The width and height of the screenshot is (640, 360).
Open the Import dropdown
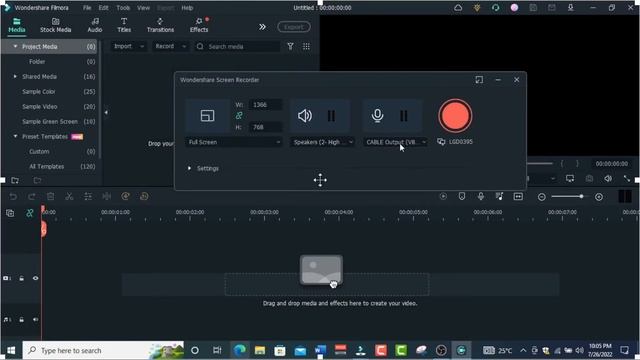tap(129, 47)
